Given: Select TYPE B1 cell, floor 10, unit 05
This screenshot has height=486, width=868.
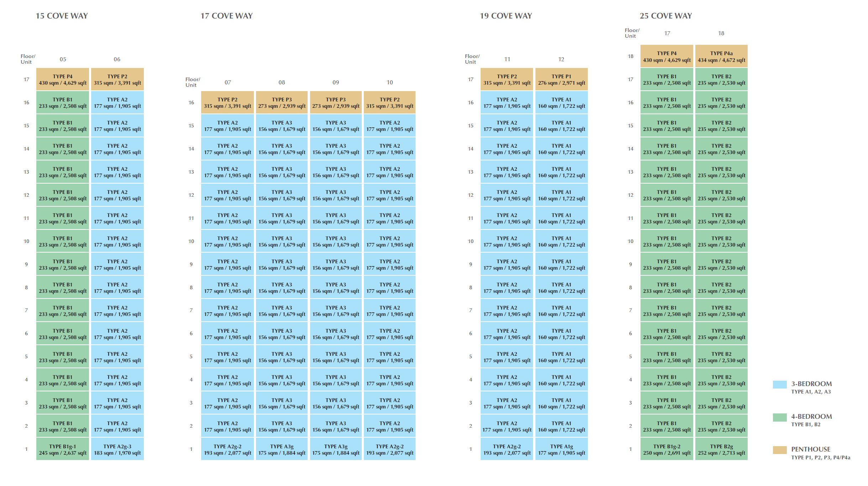Looking at the screenshot, I should tap(63, 241).
